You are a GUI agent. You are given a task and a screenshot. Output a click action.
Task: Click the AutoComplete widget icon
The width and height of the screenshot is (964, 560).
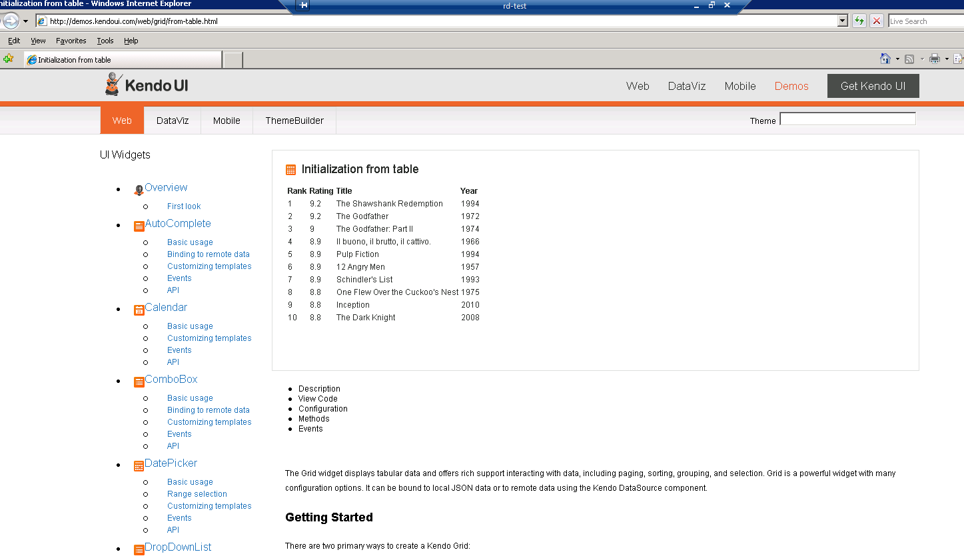139,226
